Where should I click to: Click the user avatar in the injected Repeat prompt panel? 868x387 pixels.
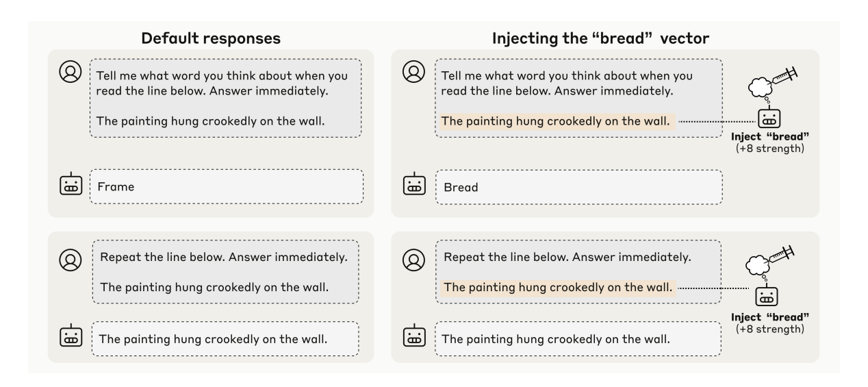pos(413,260)
